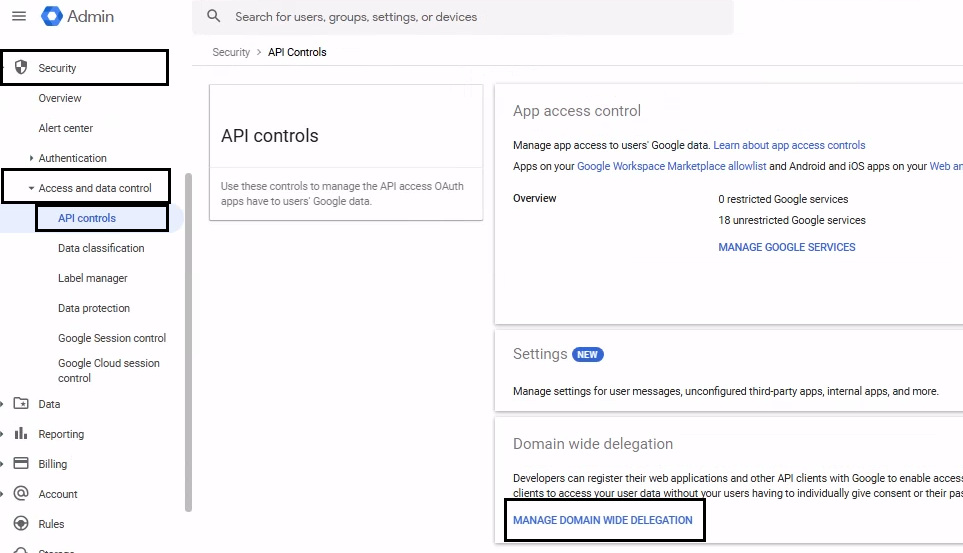Click the sidebar vertical scrollbar
The height and width of the screenshot is (553, 963).
(189, 342)
